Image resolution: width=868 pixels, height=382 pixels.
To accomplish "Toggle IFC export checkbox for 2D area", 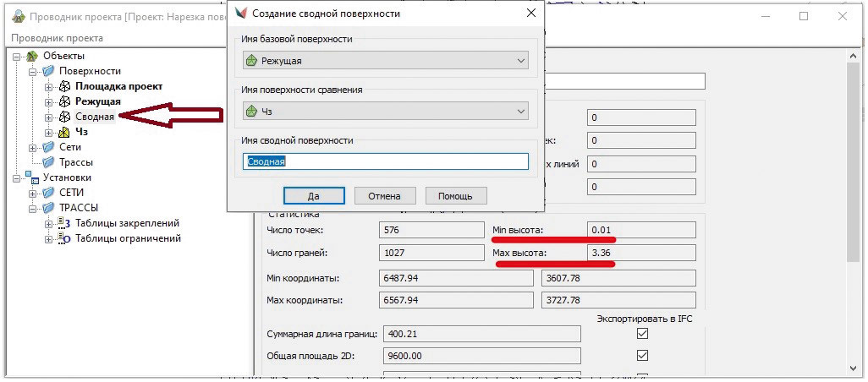I will (641, 355).
